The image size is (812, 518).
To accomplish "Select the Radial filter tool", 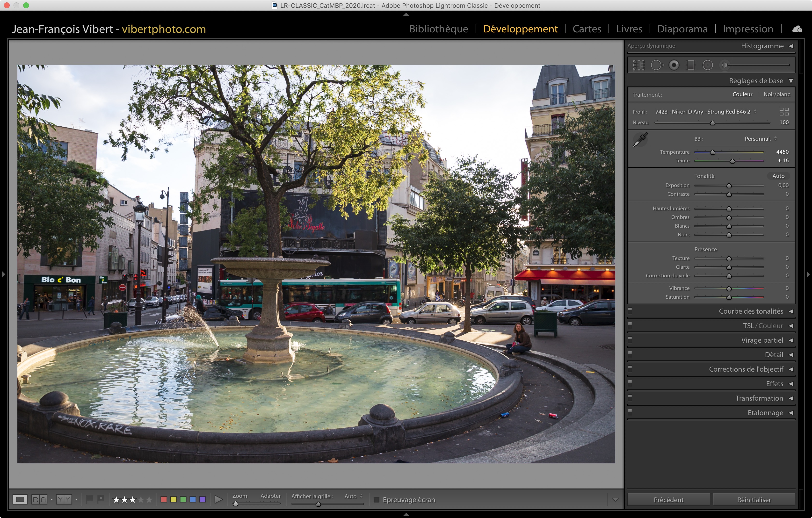I will pyautogui.click(x=707, y=65).
